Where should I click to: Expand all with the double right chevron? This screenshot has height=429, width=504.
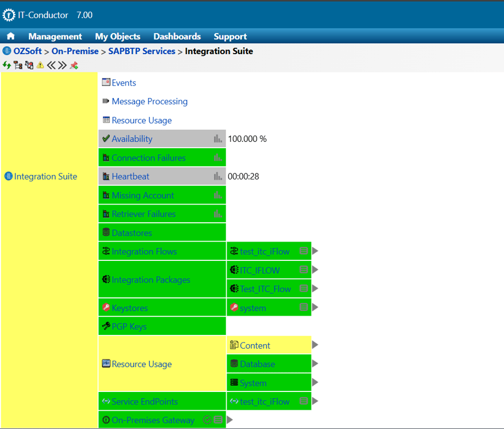62,66
